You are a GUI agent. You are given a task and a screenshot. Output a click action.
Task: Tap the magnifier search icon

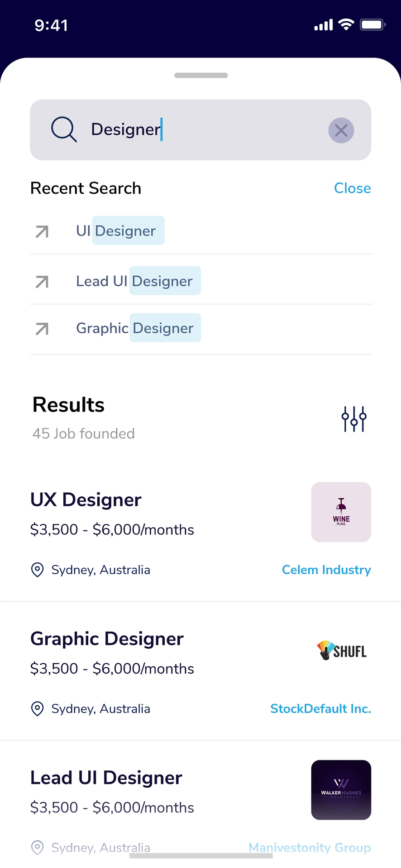point(64,129)
